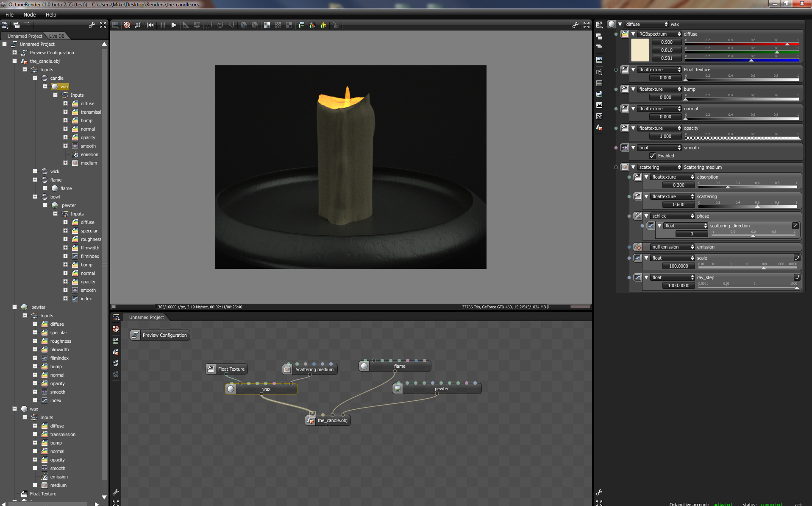Click the mesh shapes icon in inspector sidebar
Viewport: 812px width, 506px height.
pos(599,127)
